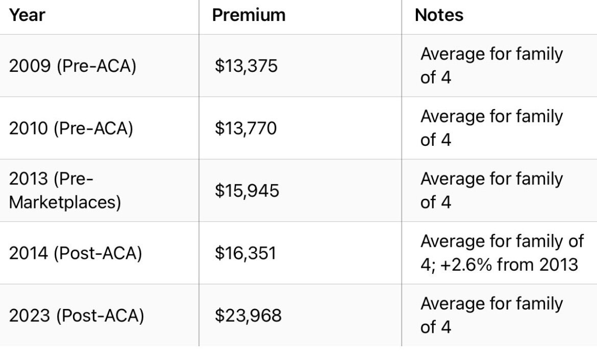Select the $16,351 premium value

[x=245, y=253]
